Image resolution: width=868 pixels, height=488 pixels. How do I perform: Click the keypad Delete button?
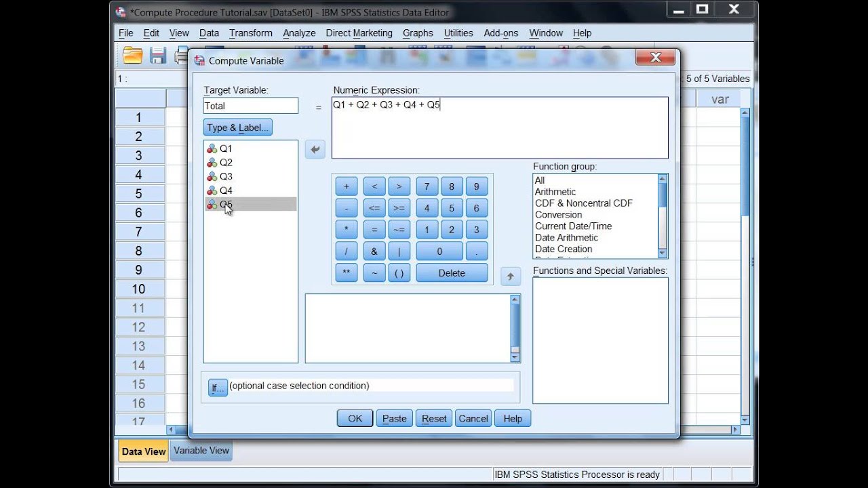[452, 273]
